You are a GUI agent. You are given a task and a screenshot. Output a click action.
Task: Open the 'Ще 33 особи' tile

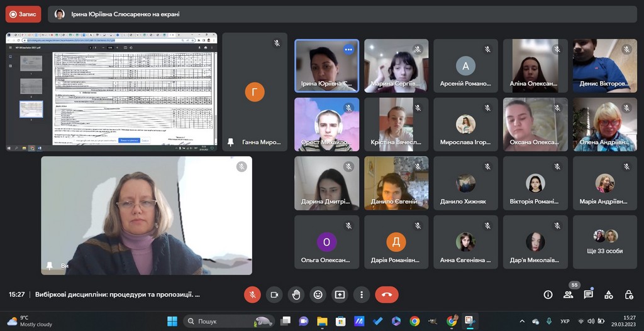(604, 242)
